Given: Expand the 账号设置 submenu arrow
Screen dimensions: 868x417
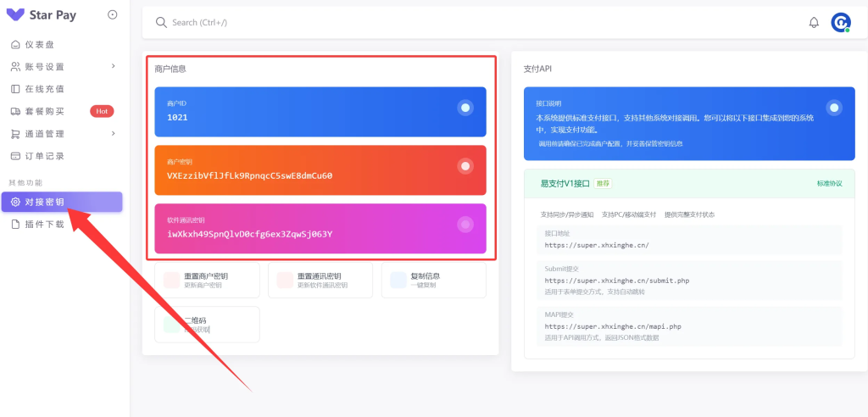Looking at the screenshot, I should (114, 67).
